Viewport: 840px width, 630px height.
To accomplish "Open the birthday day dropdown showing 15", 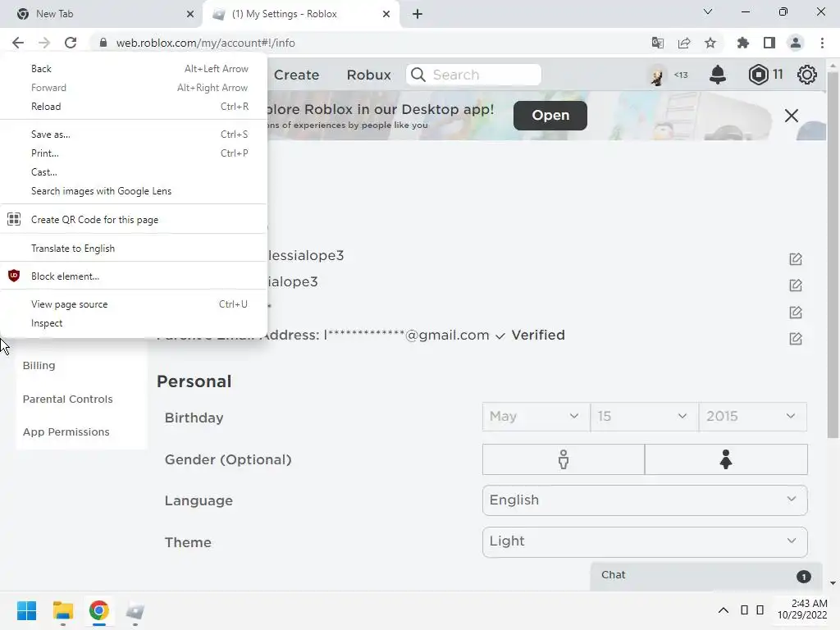I will click(x=645, y=416).
